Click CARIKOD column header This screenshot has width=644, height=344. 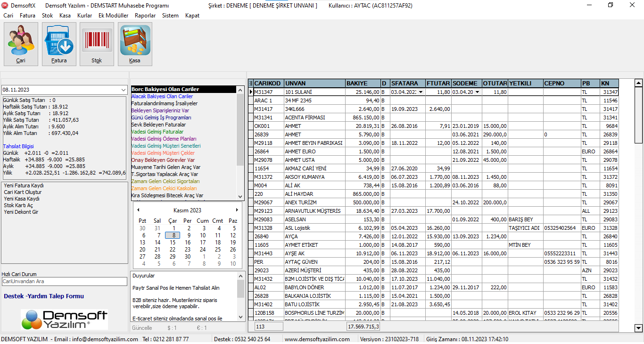(269, 84)
